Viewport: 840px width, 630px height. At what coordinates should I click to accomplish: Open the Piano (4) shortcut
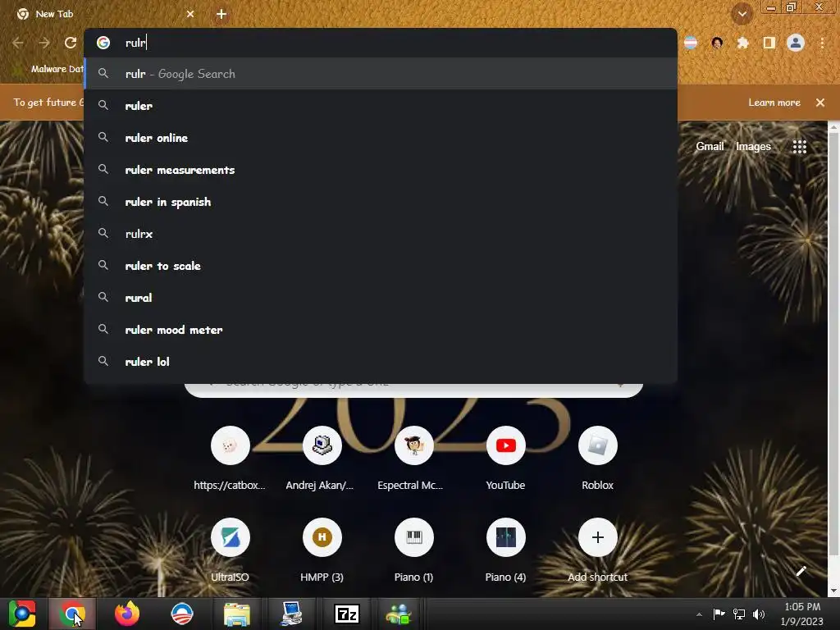point(505,550)
